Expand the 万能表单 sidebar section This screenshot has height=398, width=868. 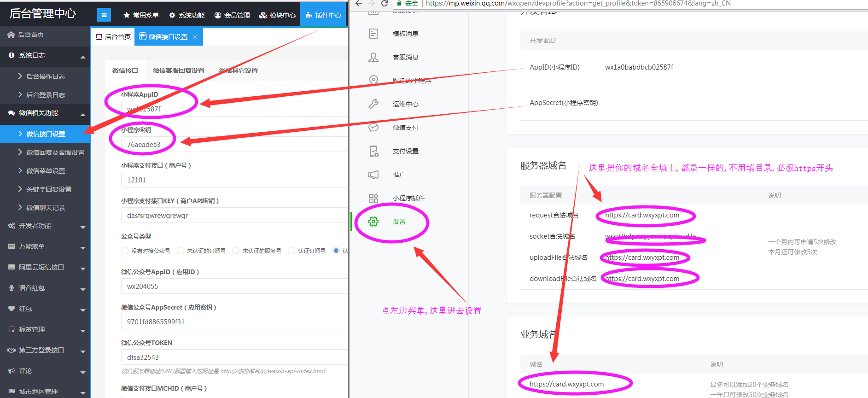pyautogui.click(x=45, y=246)
